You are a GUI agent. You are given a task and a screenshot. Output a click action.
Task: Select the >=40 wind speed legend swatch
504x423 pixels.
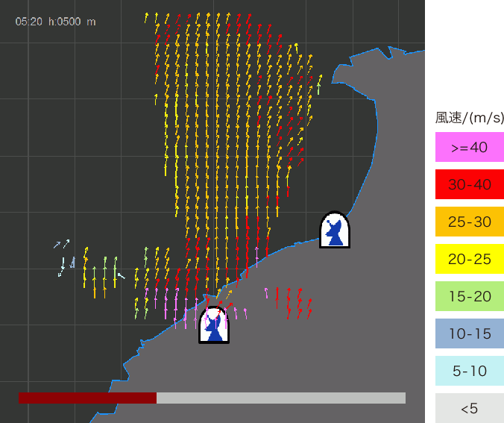tap(470, 147)
